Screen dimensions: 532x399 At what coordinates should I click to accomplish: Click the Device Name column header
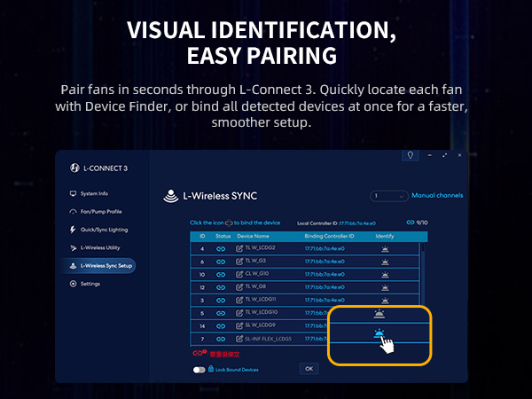(253, 236)
